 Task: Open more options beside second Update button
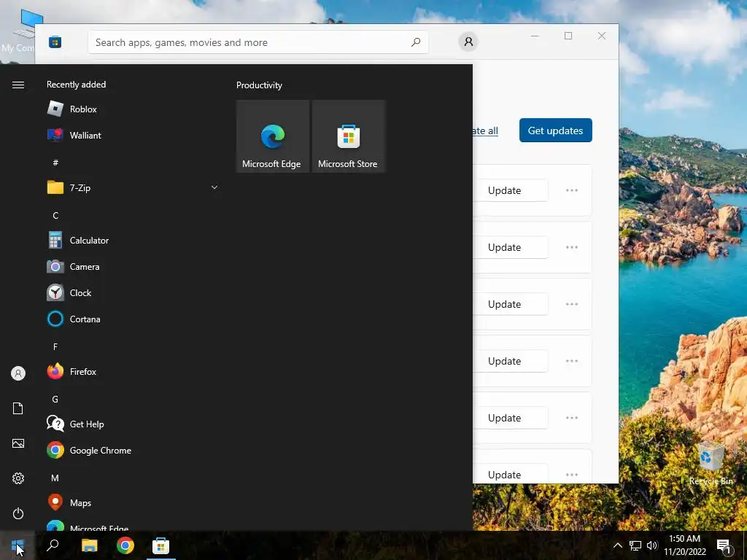(x=572, y=247)
